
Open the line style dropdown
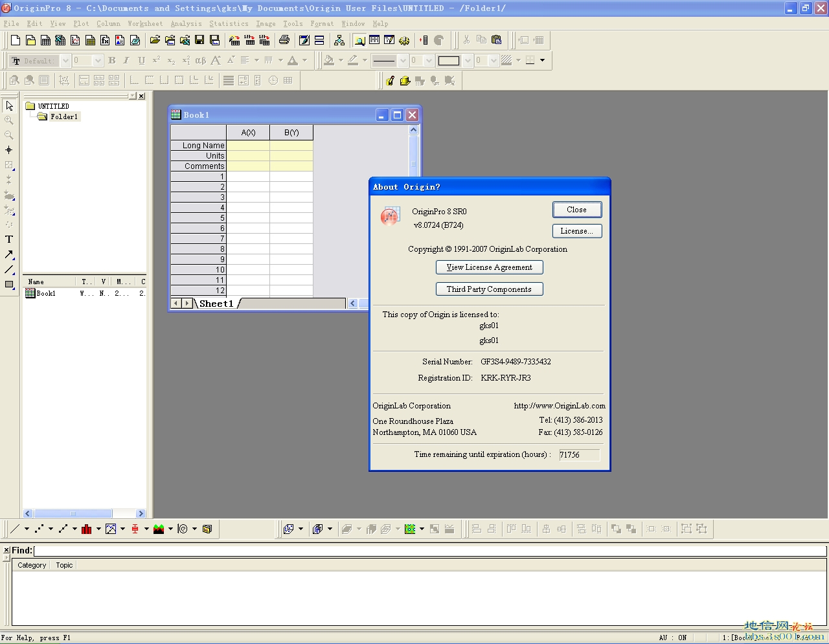(403, 61)
